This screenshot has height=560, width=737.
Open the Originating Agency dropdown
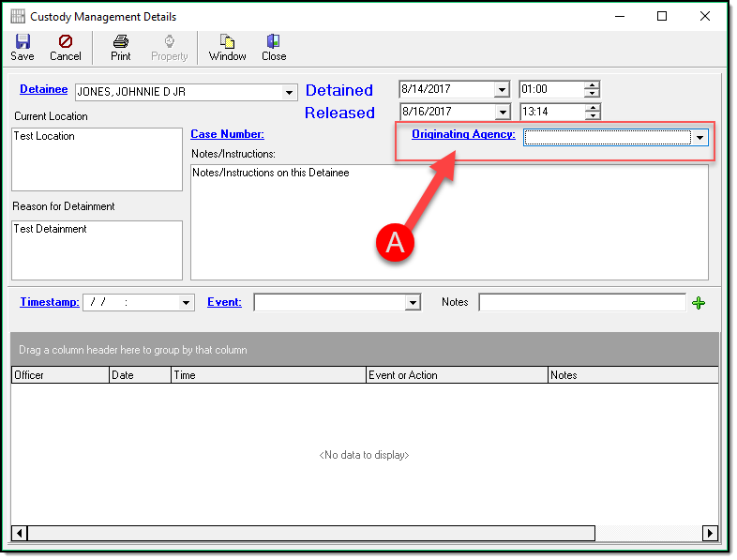tap(700, 138)
